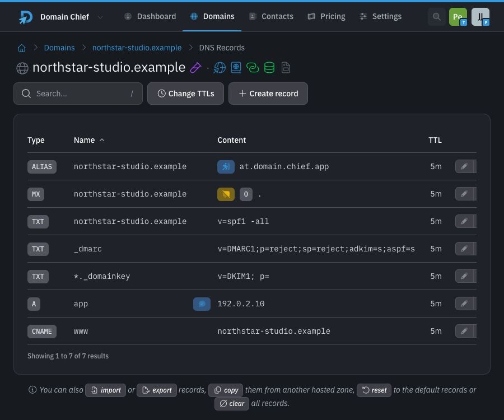504x420 pixels.
Task: Click the clear all records button
Action: coord(232,404)
